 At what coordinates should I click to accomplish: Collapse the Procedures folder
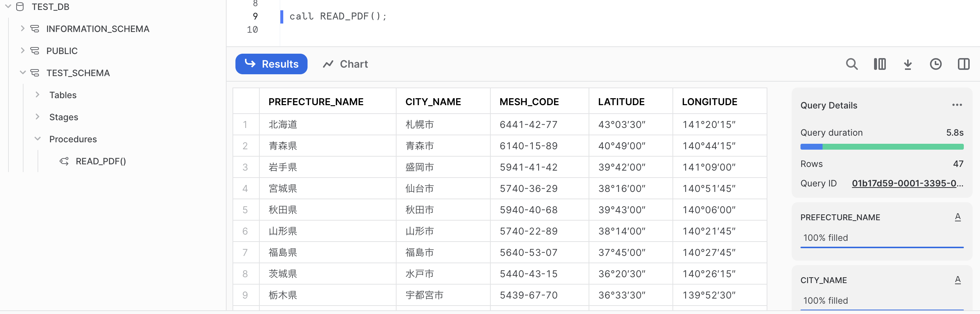click(37, 139)
